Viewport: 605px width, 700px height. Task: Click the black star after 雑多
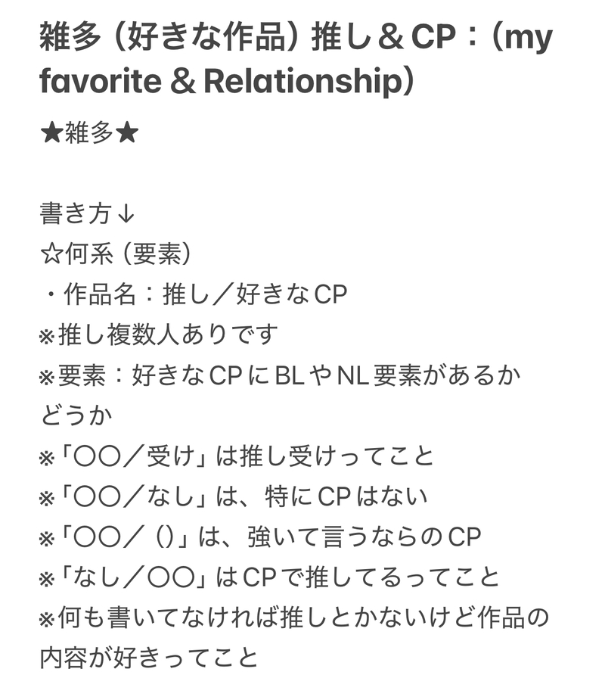[127, 133]
